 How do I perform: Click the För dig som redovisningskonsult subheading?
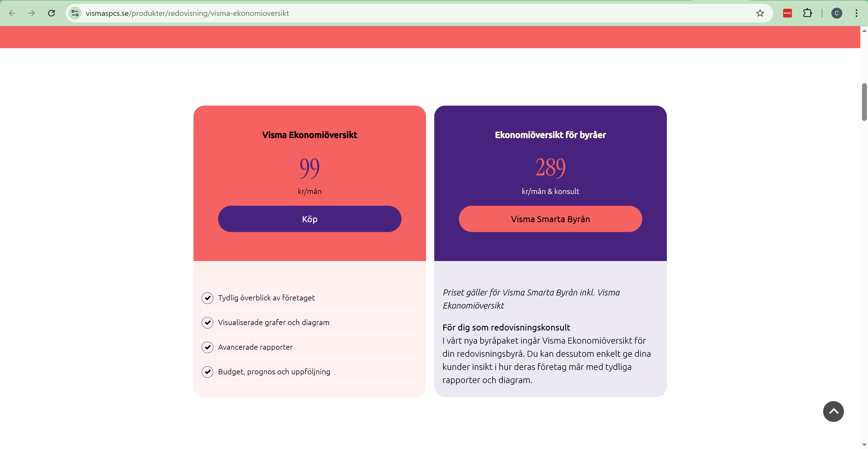point(506,328)
